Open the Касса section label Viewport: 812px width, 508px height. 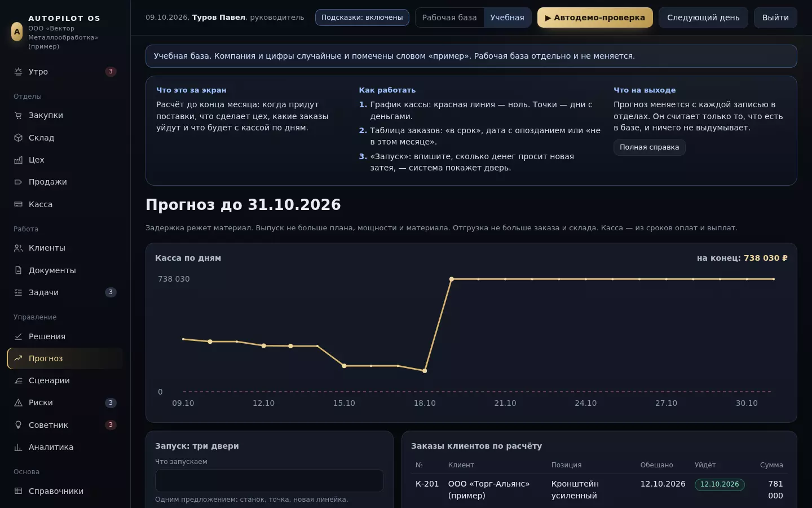[41, 204]
